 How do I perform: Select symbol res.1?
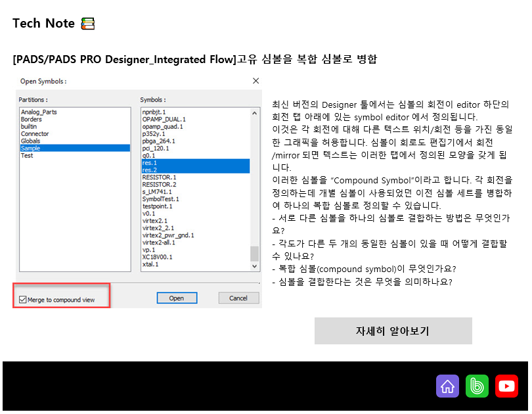(196, 162)
